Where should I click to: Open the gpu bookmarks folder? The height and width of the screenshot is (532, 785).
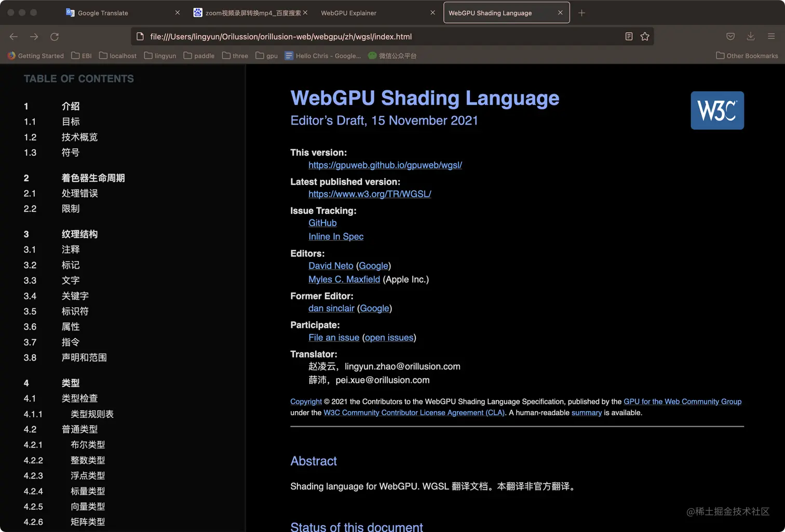click(x=267, y=56)
